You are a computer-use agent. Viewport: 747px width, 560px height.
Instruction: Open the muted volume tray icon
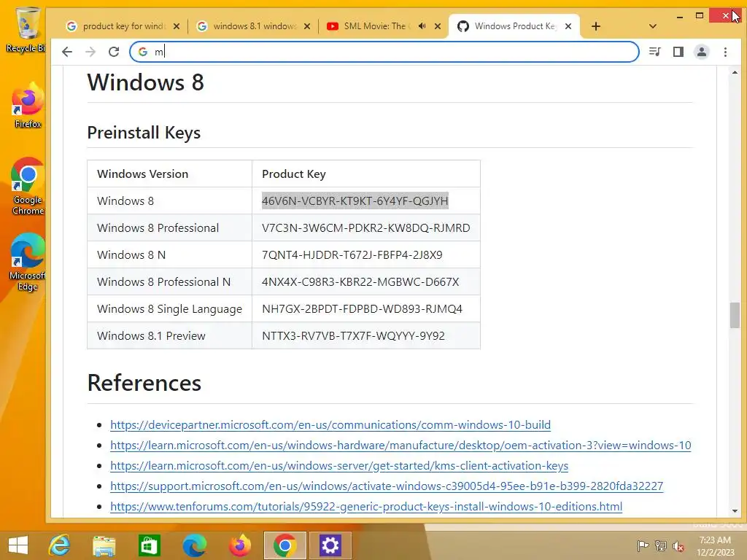pos(678,545)
